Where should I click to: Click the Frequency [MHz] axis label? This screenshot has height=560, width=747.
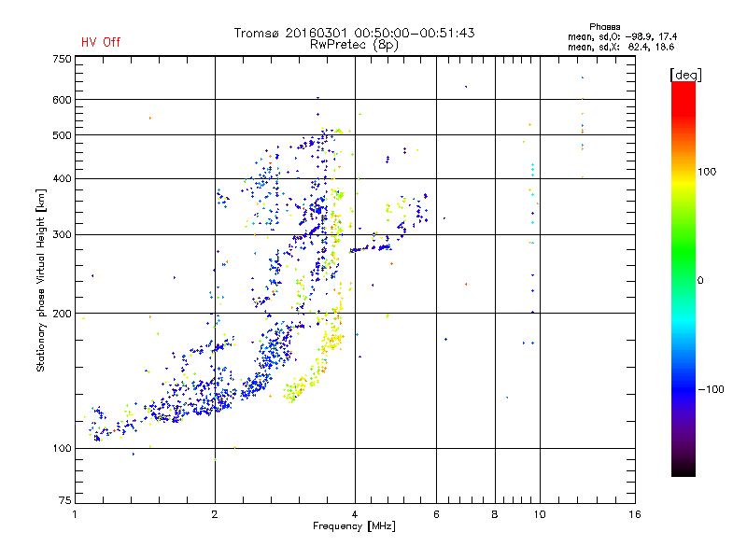[354, 527]
